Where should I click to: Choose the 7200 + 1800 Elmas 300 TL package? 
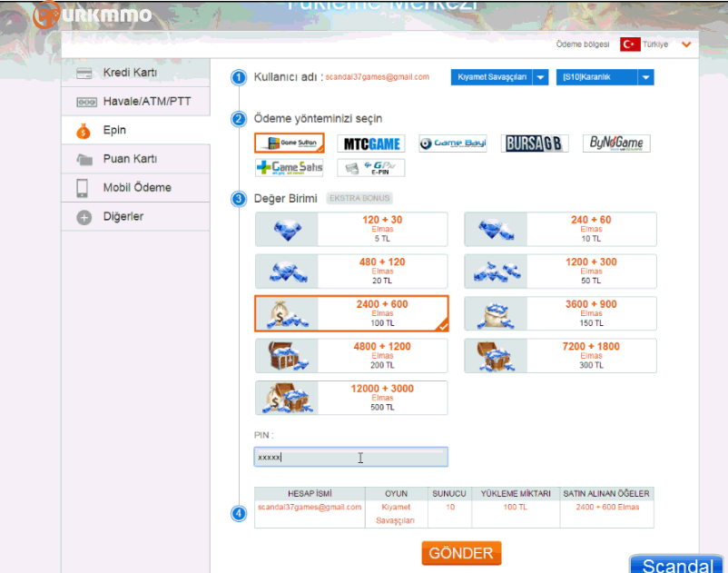(560, 356)
